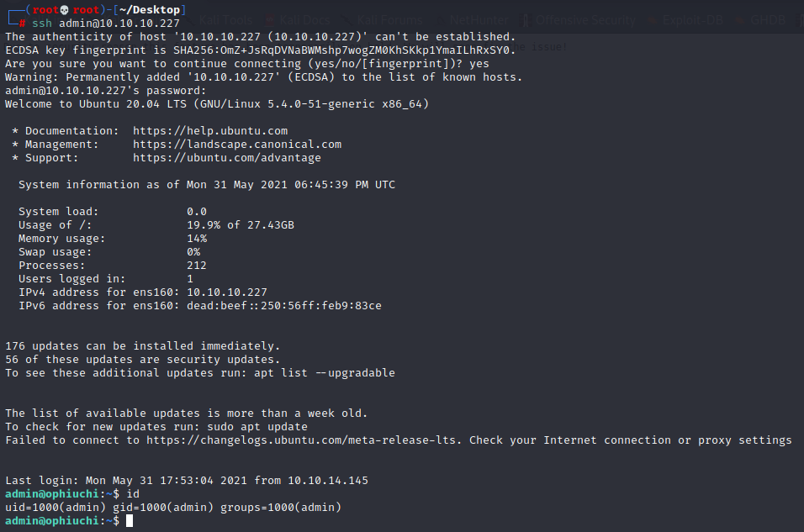The height and width of the screenshot is (532, 804).
Task: Click the Exploit-DB bookmark icon
Action: (x=653, y=20)
